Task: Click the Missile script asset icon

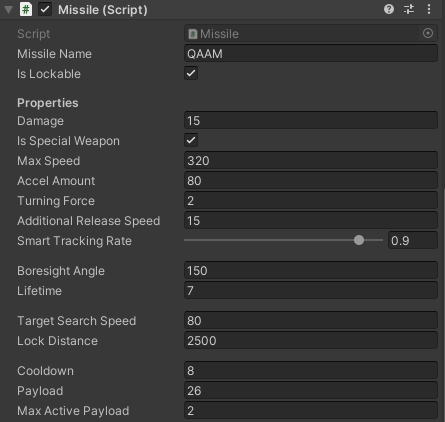Action: [192, 34]
